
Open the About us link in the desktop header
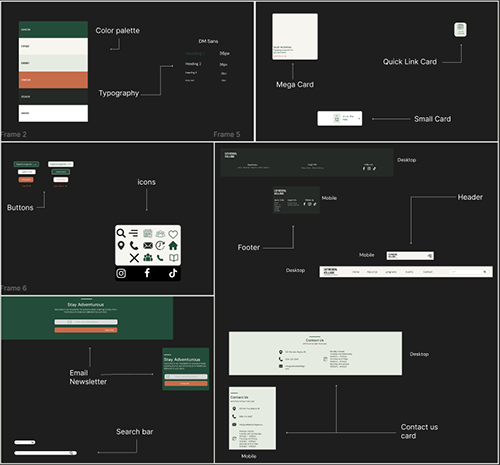[x=372, y=272]
